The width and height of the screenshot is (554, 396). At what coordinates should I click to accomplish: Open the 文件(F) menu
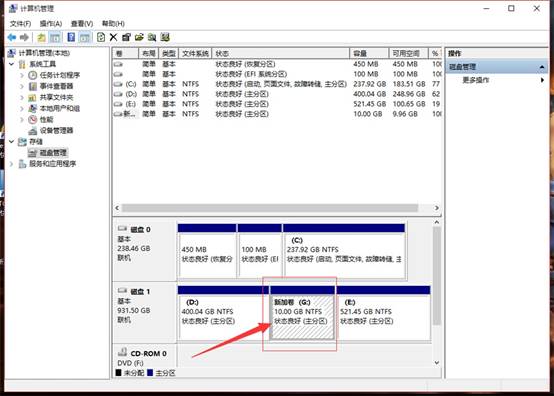[x=20, y=24]
